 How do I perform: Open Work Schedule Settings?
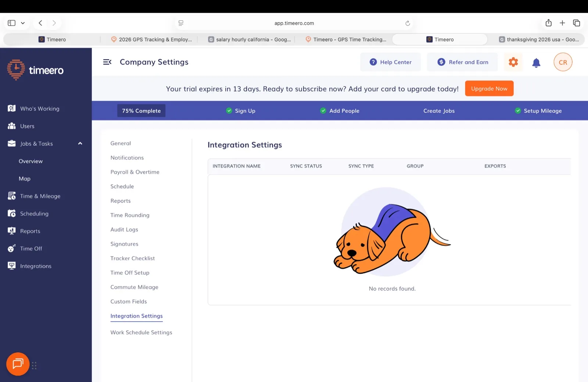[141, 332]
